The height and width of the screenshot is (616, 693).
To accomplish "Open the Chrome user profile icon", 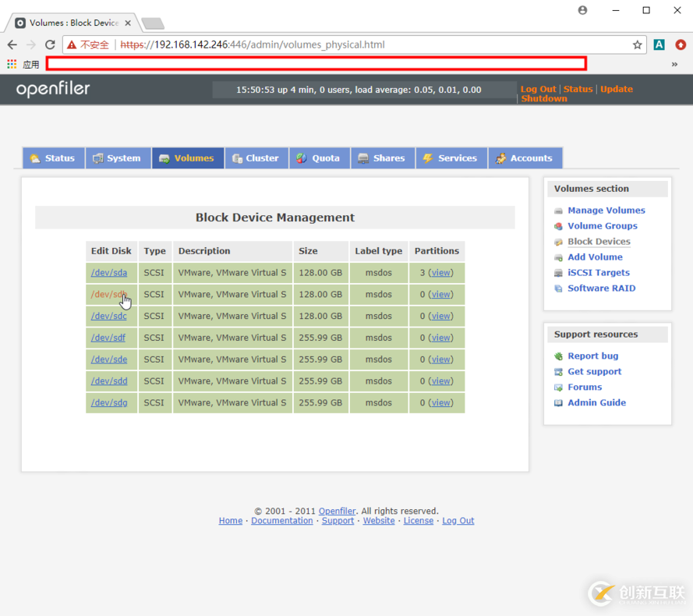I will 582,10.
